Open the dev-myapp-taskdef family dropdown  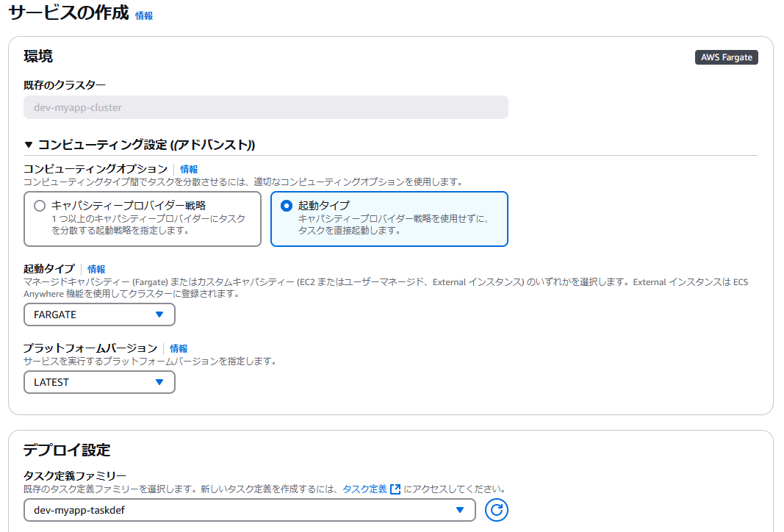coord(250,510)
